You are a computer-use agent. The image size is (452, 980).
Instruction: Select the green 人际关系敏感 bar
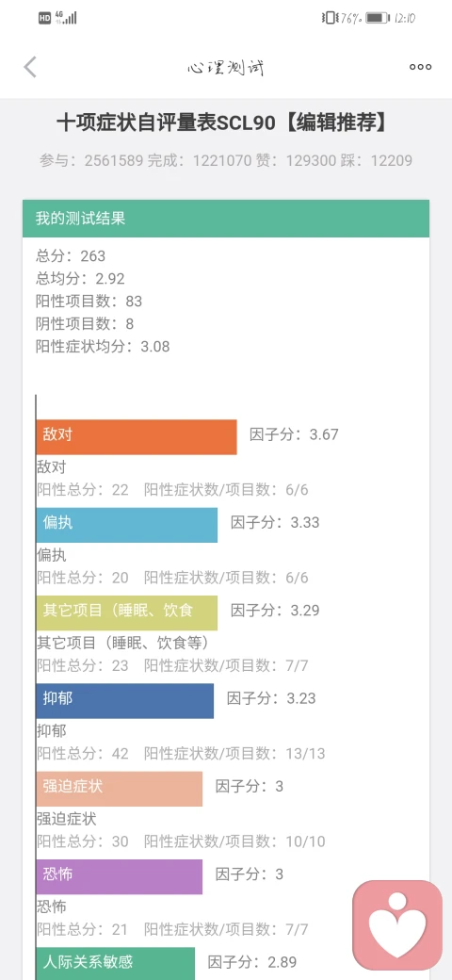click(116, 963)
